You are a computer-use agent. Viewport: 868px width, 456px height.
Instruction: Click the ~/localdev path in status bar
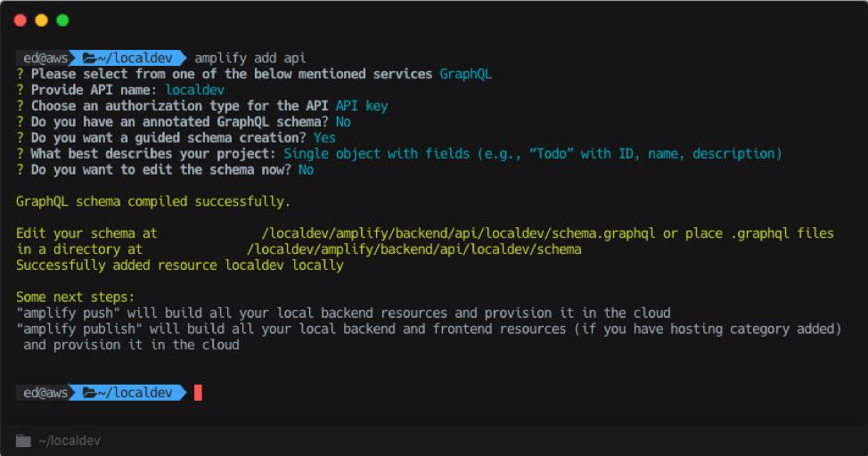pyautogui.click(x=70, y=441)
